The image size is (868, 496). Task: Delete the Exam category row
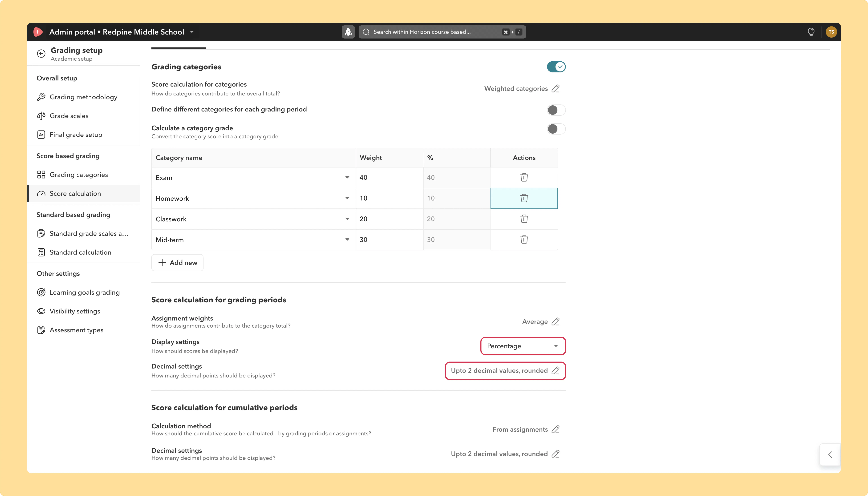click(524, 178)
